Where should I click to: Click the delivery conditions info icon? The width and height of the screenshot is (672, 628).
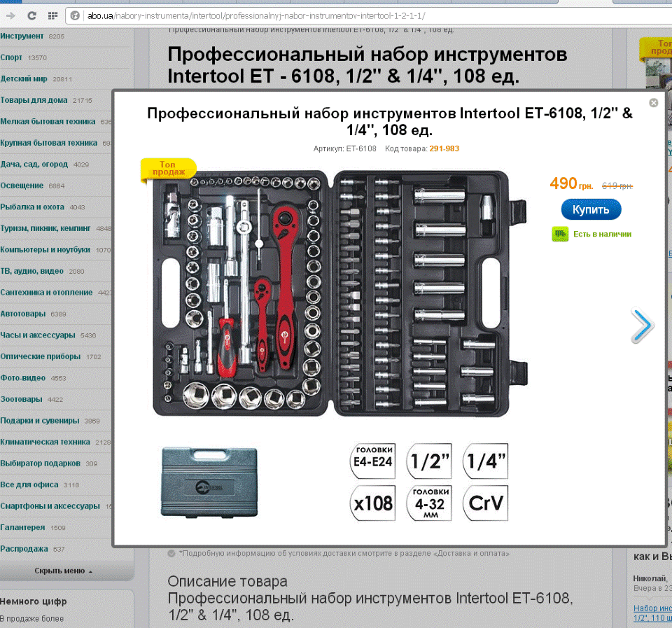171,553
